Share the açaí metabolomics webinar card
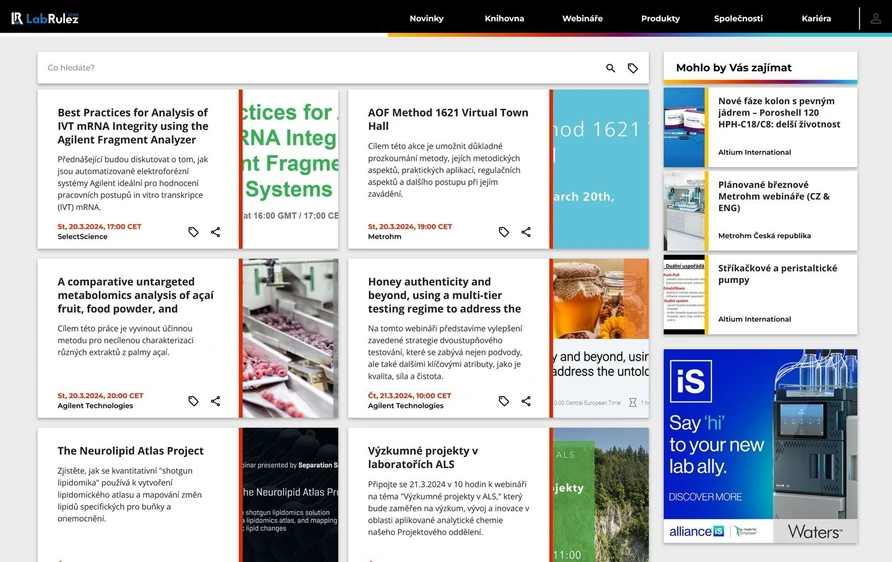 (x=216, y=400)
